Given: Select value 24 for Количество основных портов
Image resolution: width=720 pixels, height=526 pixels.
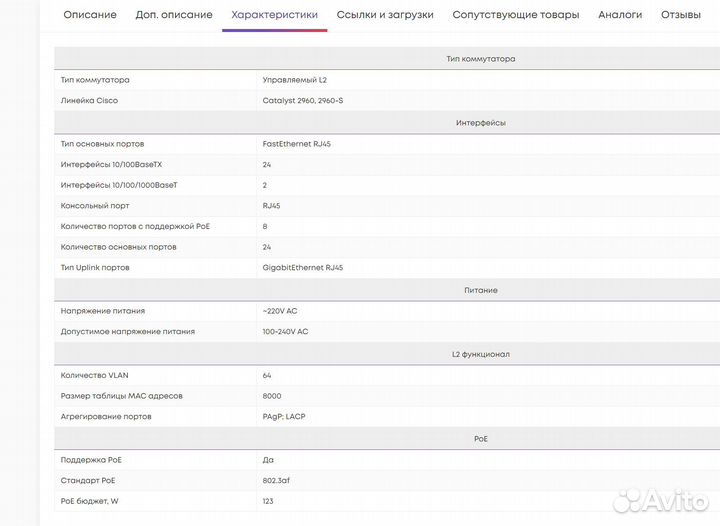Looking at the screenshot, I should pos(267,247).
